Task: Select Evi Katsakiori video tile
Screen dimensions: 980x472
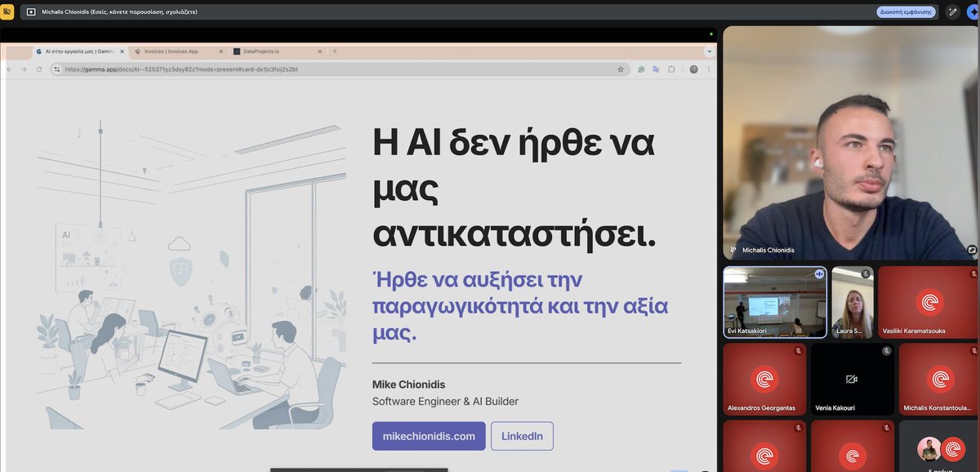Action: pos(775,302)
